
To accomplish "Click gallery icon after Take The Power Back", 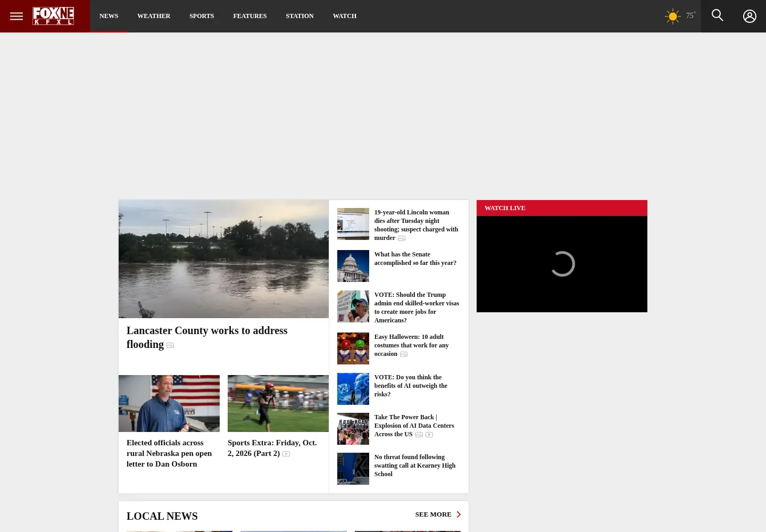I will pos(419,435).
